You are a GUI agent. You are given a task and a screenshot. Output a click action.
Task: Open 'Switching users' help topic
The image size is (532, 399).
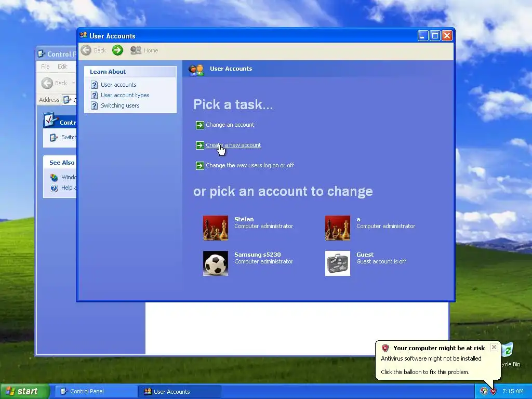[x=120, y=105]
